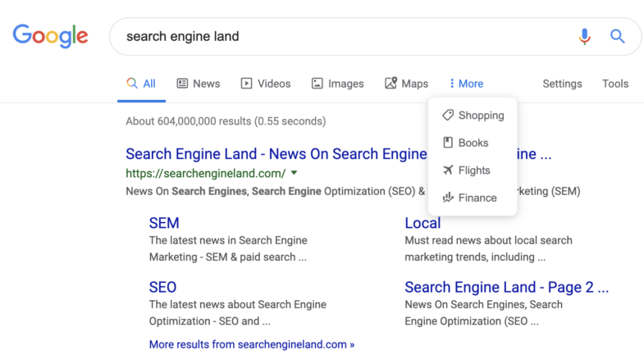Expand the cached arrow beside searchengineland.com URL
Image resolution: width=644 pixels, height=364 pixels.
pos(294,173)
